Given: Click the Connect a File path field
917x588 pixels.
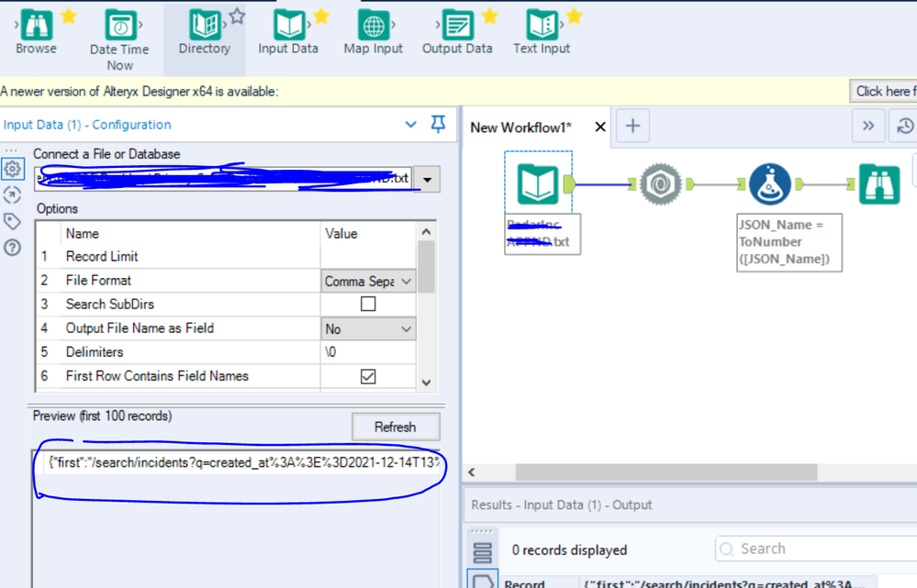Looking at the screenshot, I should pos(223,179).
